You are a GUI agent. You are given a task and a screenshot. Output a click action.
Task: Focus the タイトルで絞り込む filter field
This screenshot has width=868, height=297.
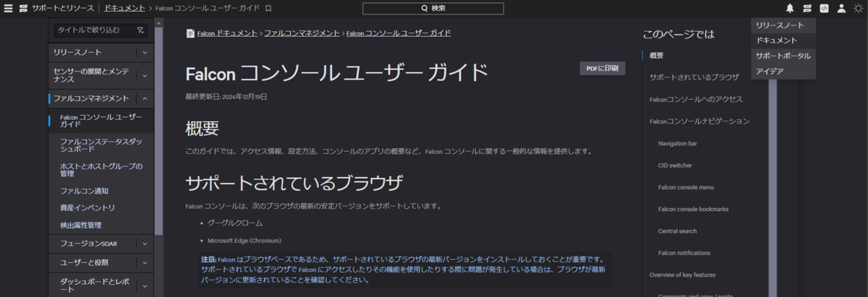tap(101, 30)
